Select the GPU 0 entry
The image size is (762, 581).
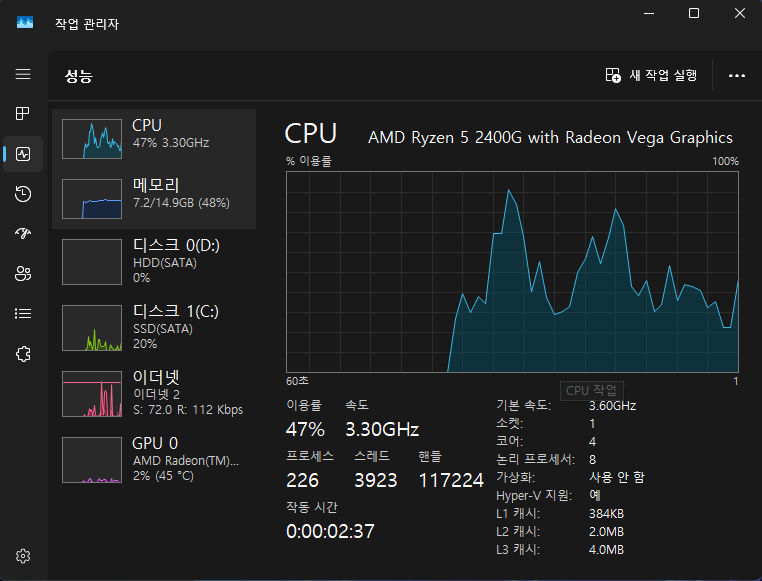(154, 460)
